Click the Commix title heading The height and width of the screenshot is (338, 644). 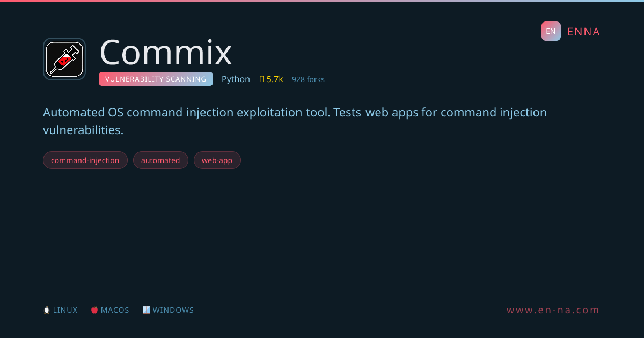pyautogui.click(x=166, y=53)
